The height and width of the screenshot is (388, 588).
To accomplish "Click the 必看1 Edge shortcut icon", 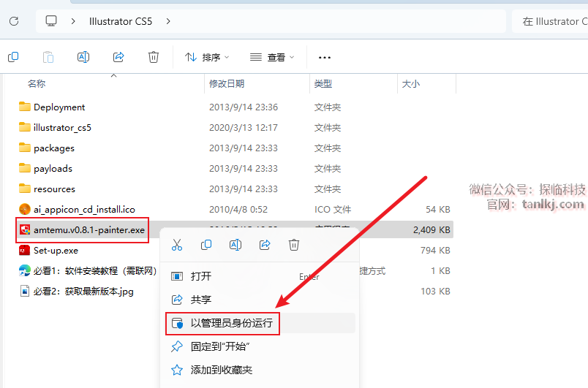I will click(24, 271).
